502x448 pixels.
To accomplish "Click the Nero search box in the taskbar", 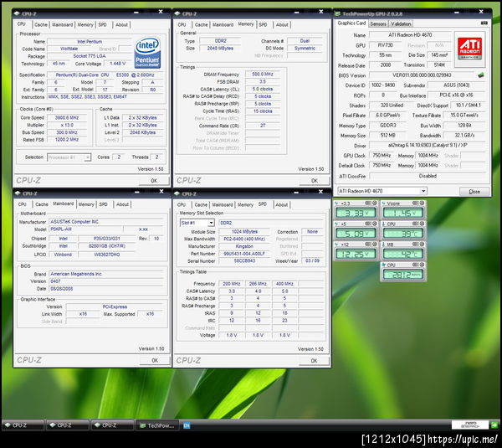I will point(469,425).
